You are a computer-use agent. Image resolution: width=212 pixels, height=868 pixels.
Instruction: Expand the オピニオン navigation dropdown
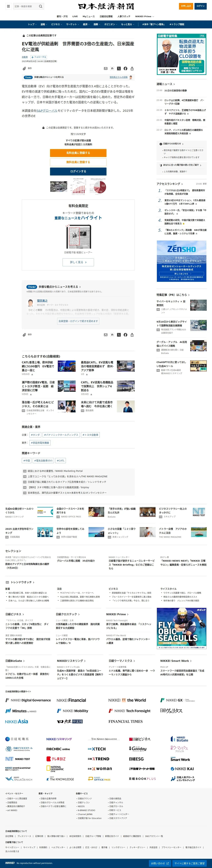111,24
